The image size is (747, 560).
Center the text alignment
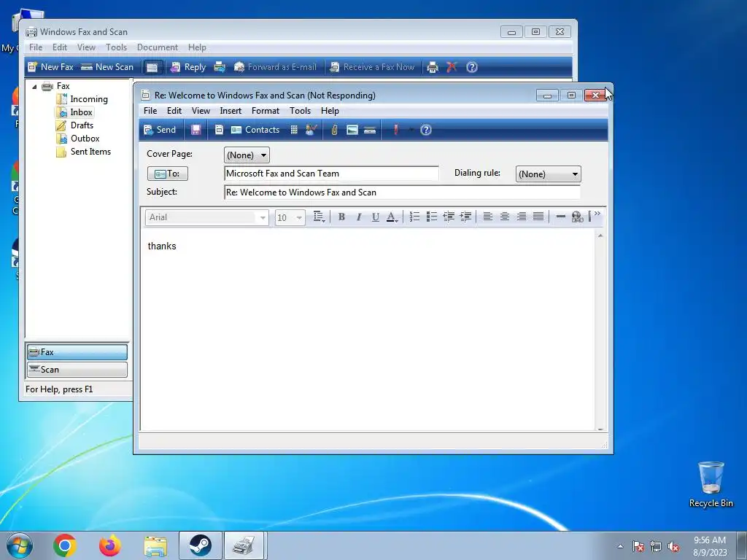(x=505, y=217)
